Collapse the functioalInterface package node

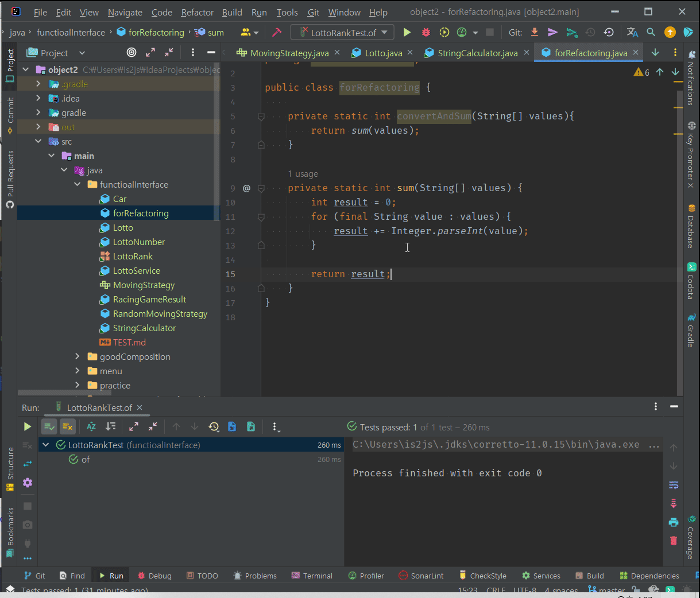(78, 185)
